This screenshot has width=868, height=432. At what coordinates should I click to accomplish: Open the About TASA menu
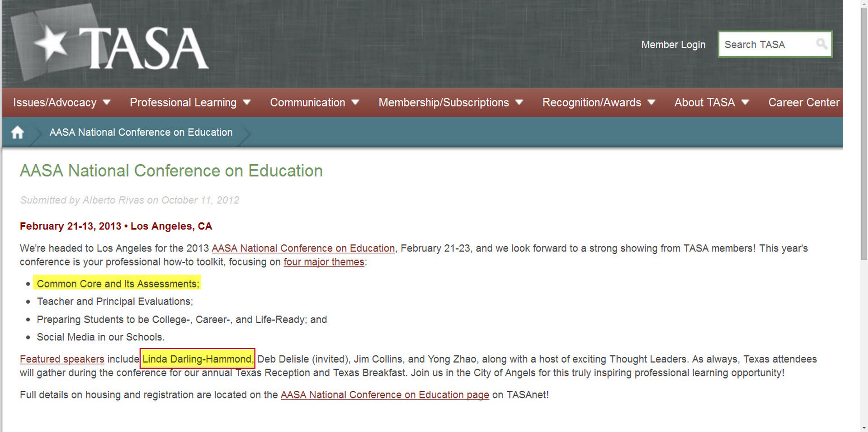705,103
